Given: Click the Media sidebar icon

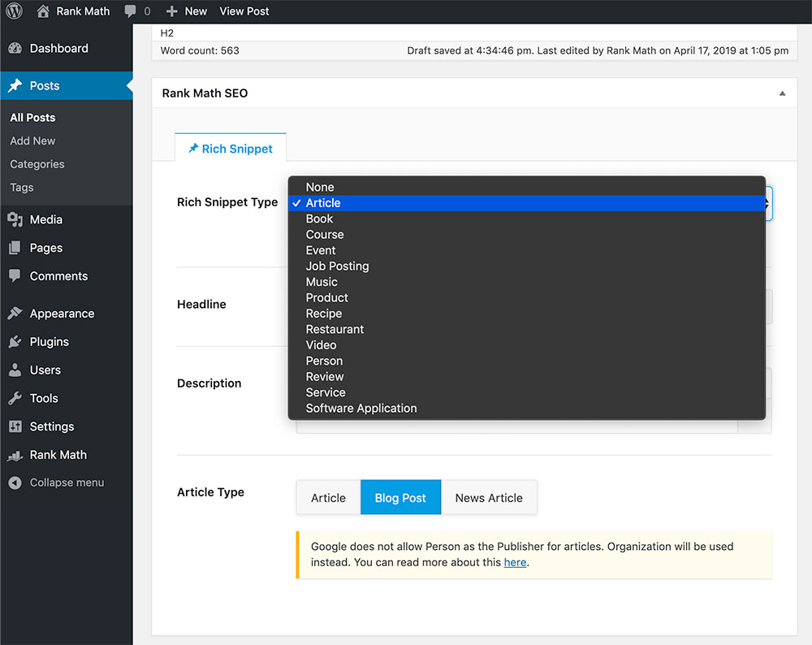Looking at the screenshot, I should click(15, 220).
